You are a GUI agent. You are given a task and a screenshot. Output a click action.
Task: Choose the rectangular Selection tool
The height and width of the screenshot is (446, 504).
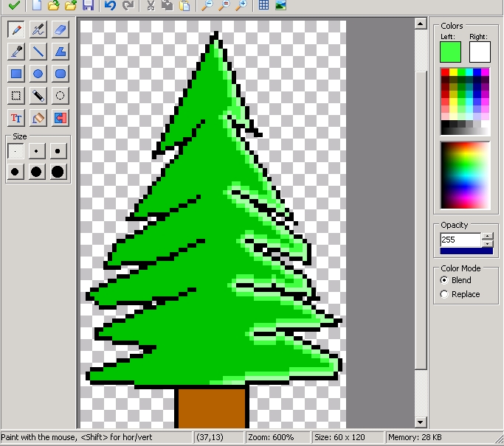point(15,96)
